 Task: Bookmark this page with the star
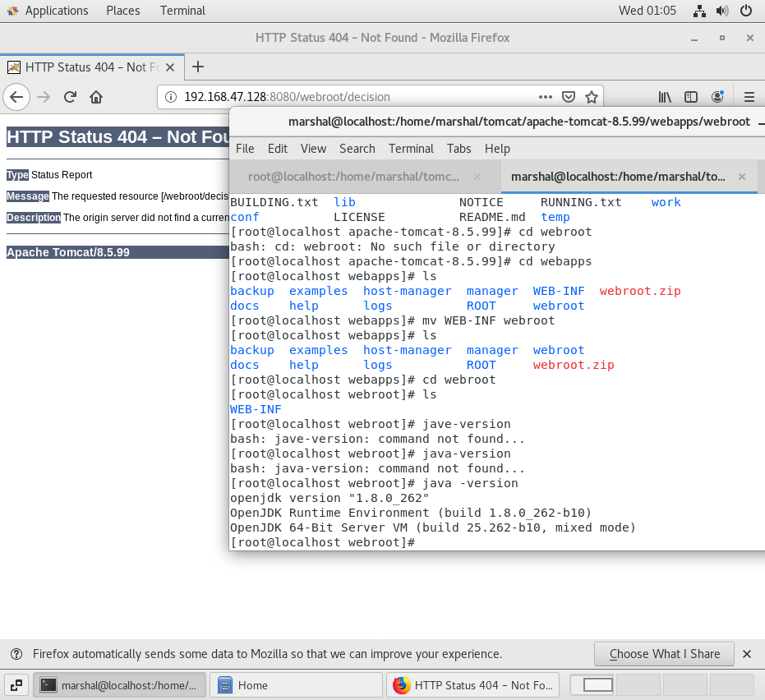point(592,97)
